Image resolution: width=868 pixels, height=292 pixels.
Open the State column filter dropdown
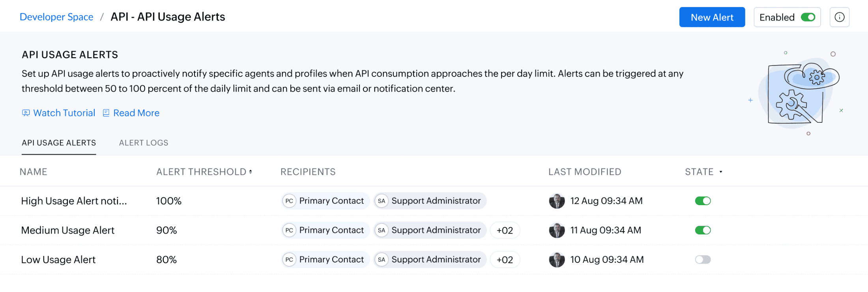(x=721, y=172)
